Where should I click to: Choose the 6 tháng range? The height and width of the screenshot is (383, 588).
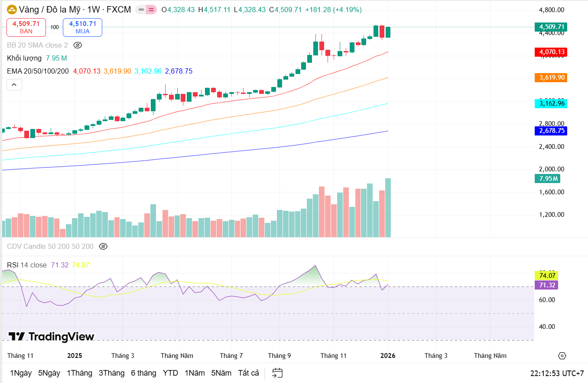coord(143,373)
